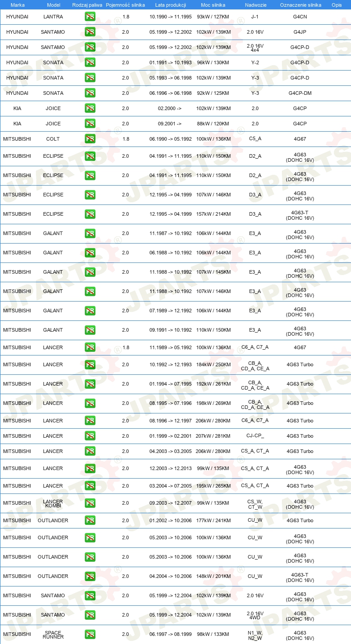Viewport: 351px width, 644px height.
Task: Select the fuel icon for Galant 107kW / 145KM
Action: click(90, 272)
